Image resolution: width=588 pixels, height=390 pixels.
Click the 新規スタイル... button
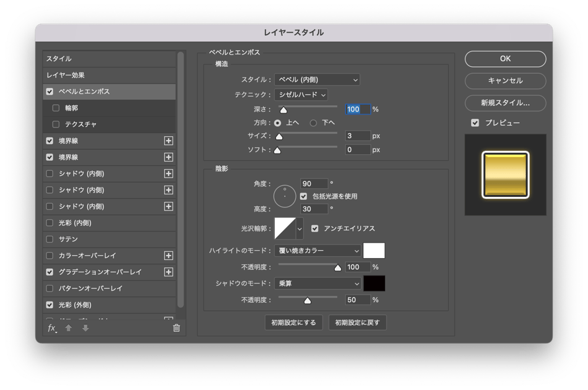pos(505,103)
